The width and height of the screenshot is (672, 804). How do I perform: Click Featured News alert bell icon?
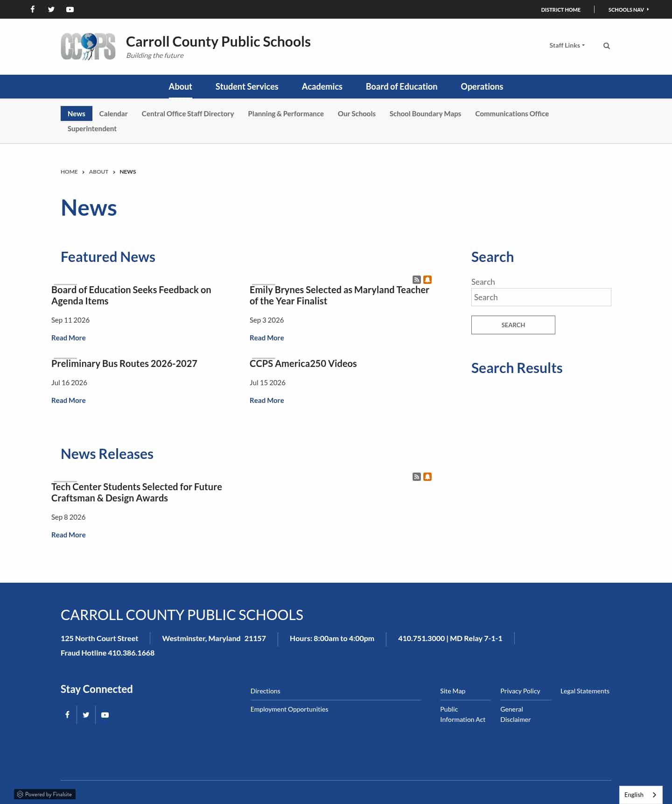pyautogui.click(x=427, y=280)
